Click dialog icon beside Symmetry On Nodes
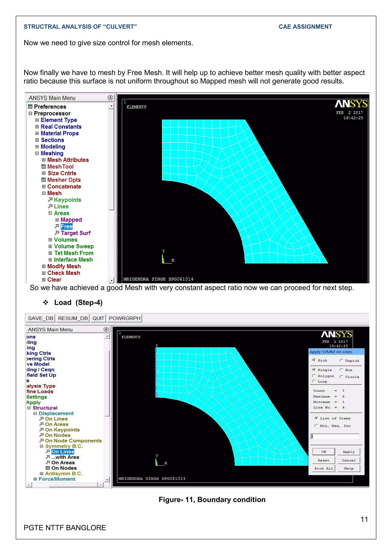 [x=48, y=468]
